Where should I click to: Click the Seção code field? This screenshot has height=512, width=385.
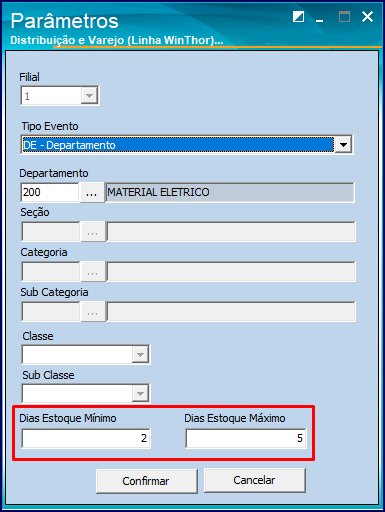51,231
